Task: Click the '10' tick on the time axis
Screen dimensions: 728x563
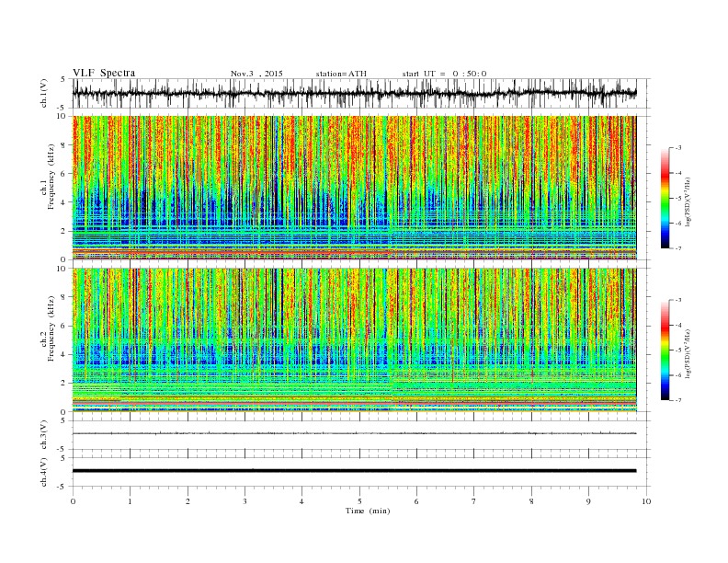Action: [x=646, y=501]
